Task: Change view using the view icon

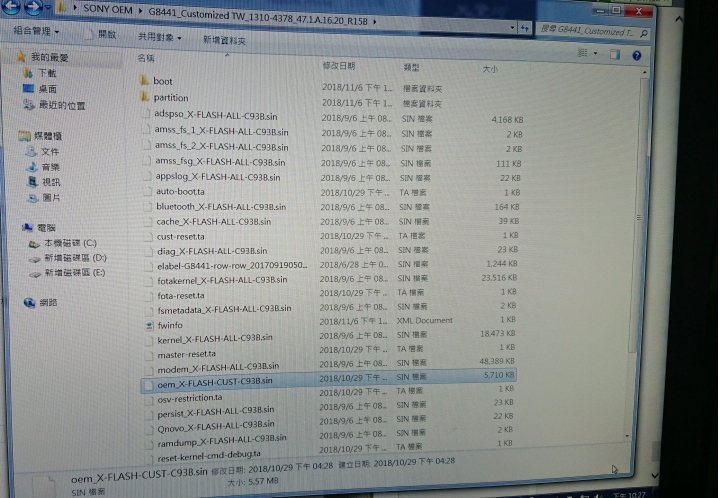Action: click(582, 53)
